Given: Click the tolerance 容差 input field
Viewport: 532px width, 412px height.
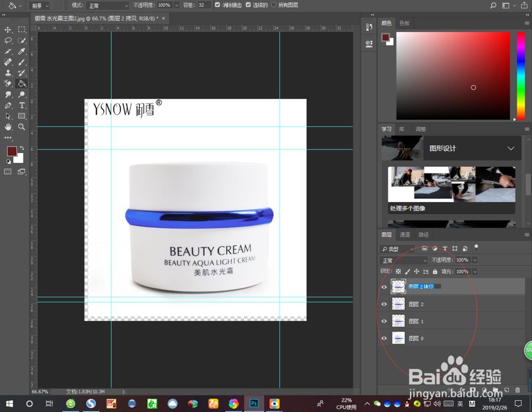Looking at the screenshot, I should (204, 5).
